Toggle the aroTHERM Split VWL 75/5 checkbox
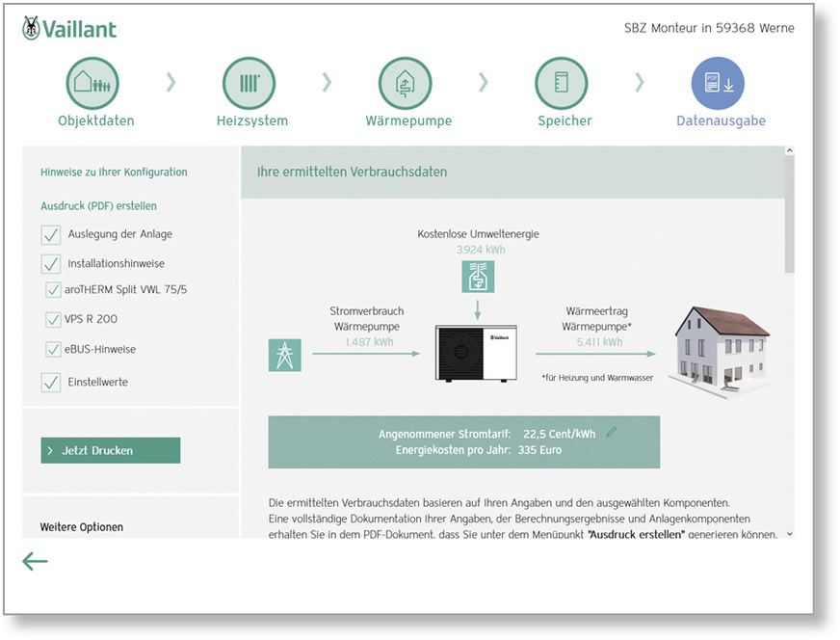Viewport: 840px width, 640px height. [x=54, y=289]
